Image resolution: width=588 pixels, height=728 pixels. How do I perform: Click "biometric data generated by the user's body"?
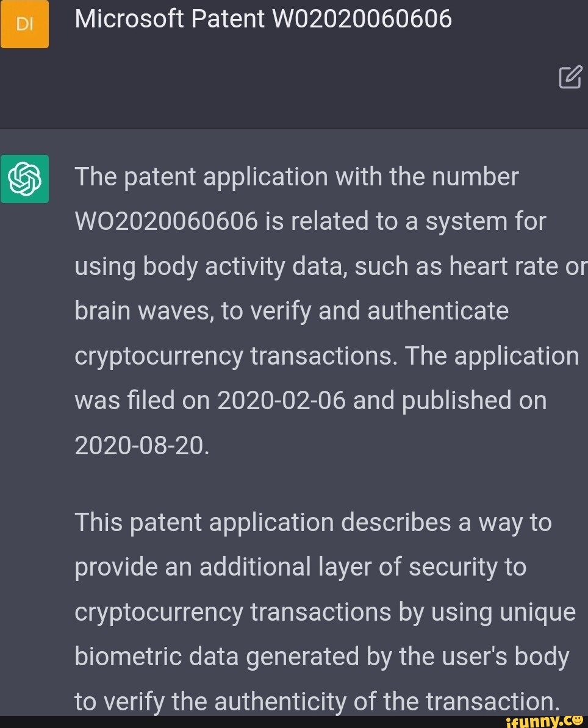(321, 657)
